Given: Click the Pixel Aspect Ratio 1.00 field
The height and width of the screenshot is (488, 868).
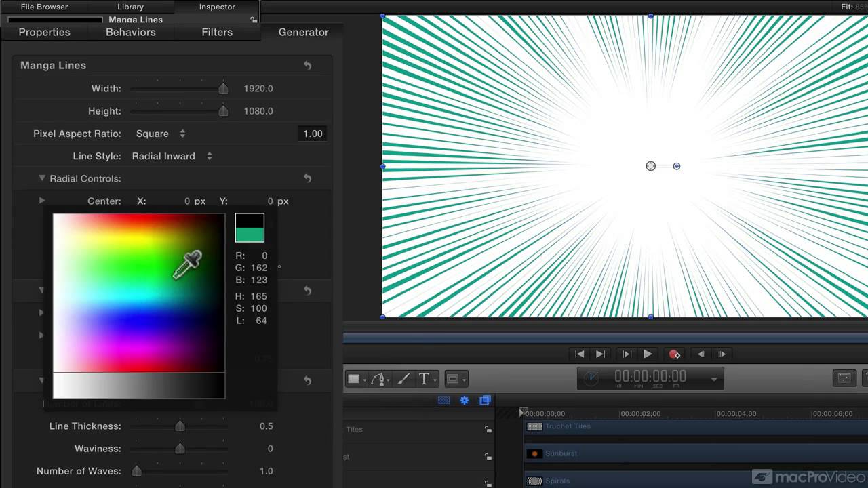Looking at the screenshot, I should pyautogui.click(x=313, y=134).
